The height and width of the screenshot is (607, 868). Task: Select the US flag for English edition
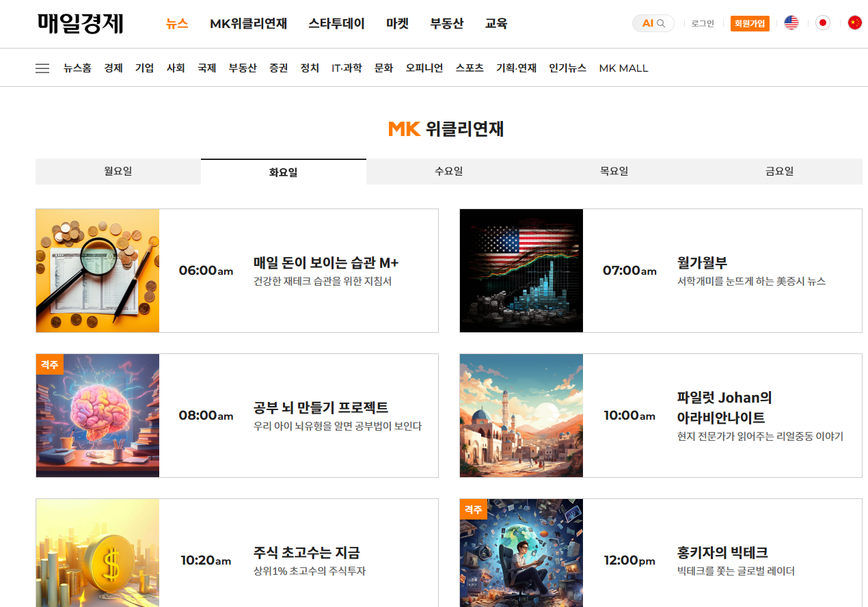[x=791, y=22]
